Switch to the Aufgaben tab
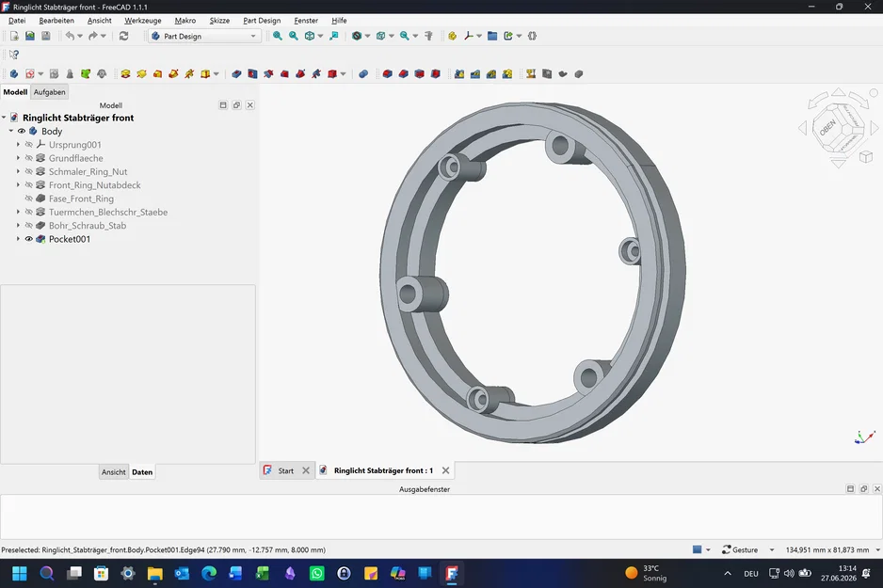The width and height of the screenshot is (883, 588). pyautogui.click(x=50, y=92)
